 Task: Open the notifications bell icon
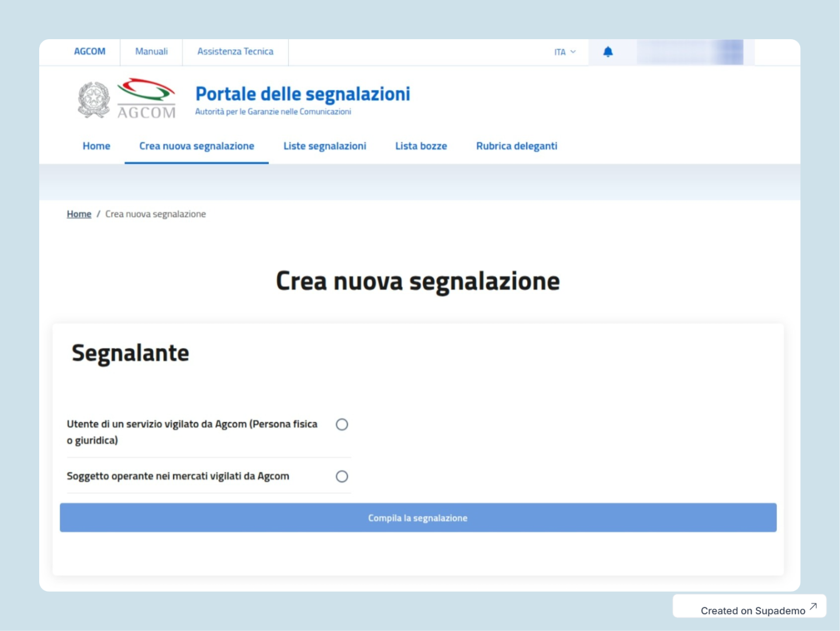(608, 52)
